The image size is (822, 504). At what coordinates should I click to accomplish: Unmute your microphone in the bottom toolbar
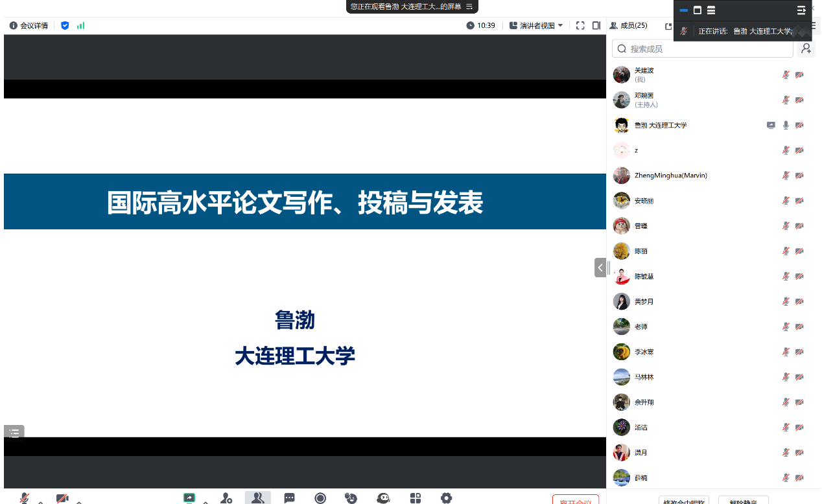point(25,498)
